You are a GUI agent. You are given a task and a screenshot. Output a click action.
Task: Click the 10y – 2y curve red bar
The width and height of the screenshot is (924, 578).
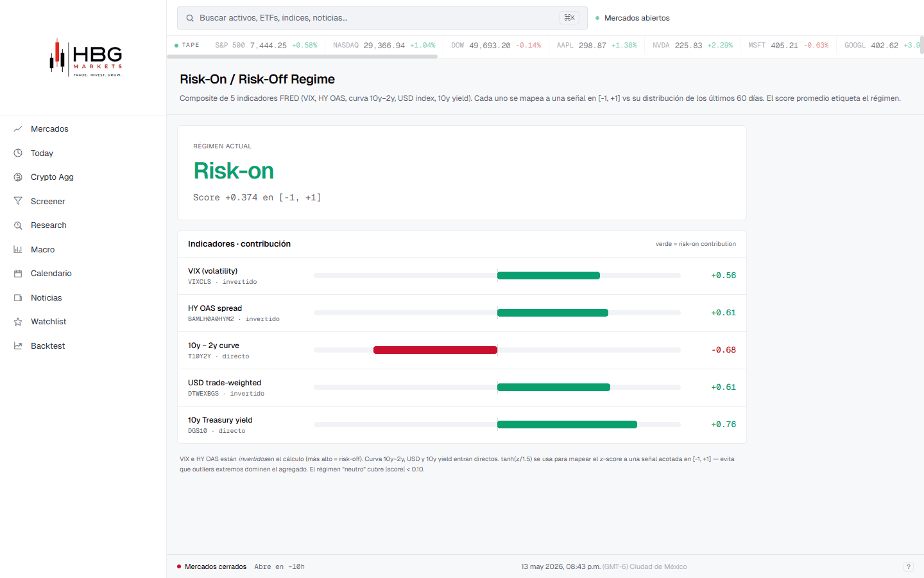tap(435, 350)
